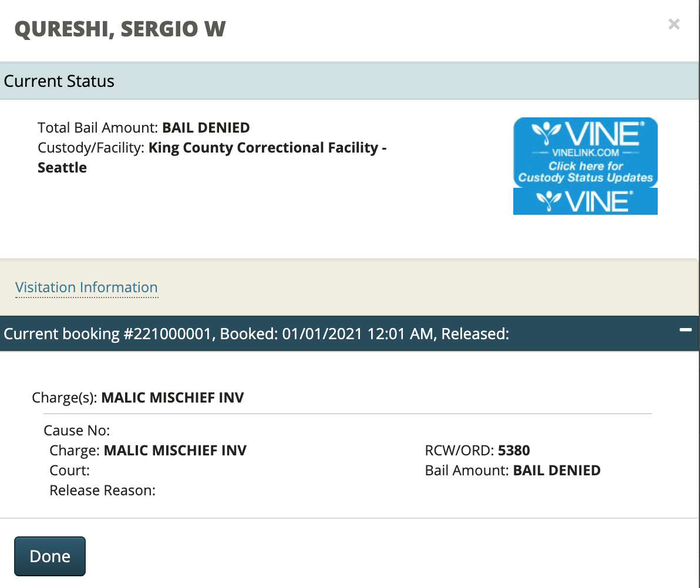Click the Seattle facility location text

click(62, 168)
